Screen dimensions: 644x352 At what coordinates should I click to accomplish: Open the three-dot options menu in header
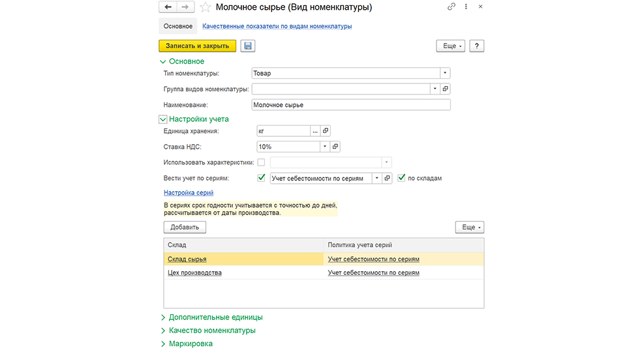click(x=466, y=7)
